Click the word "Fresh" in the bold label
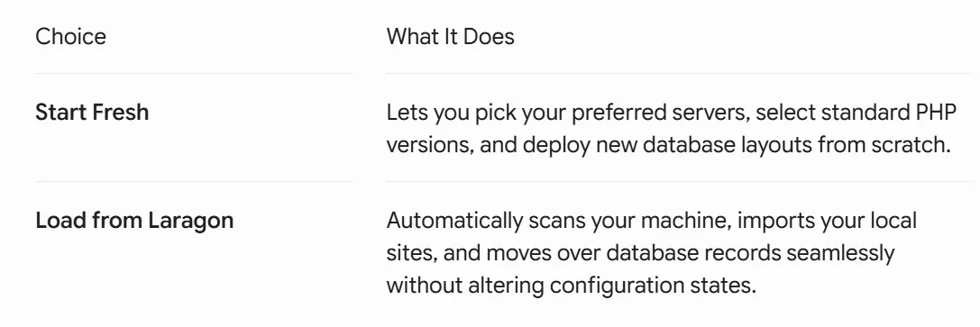 pos(120,113)
